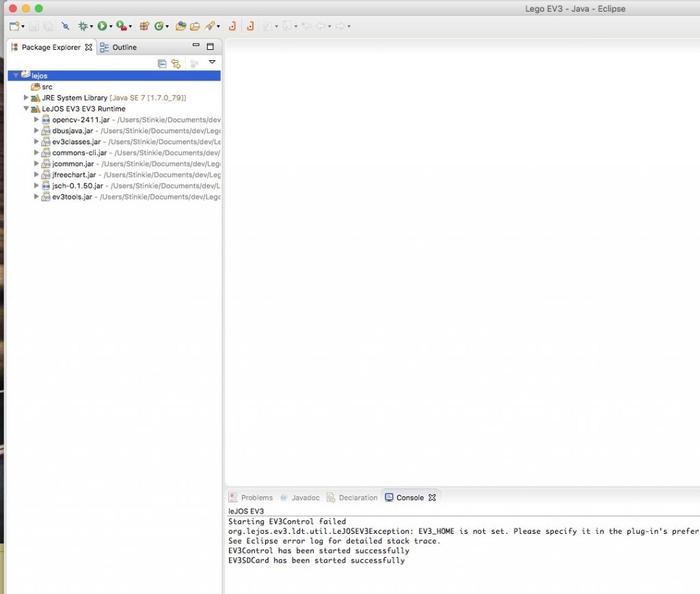Click the New Java Class icon
The height and width of the screenshot is (594, 700).
point(159,27)
